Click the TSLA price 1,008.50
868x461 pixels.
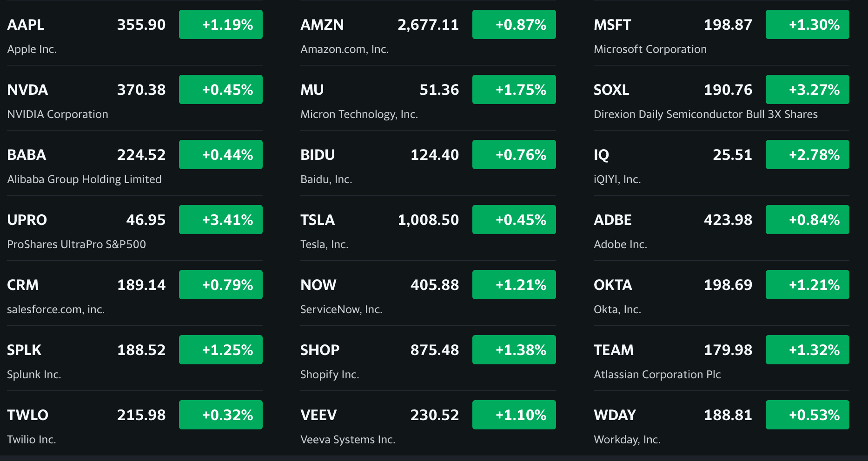[428, 220]
